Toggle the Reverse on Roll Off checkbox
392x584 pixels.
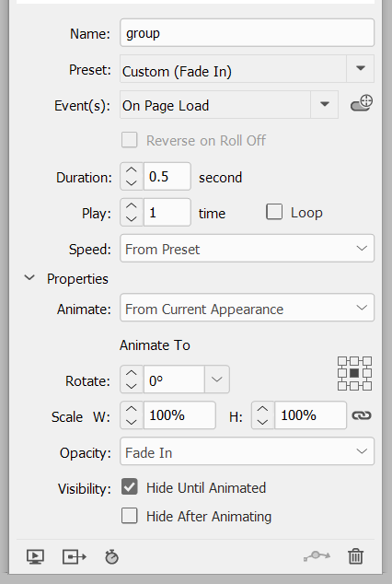[x=129, y=140]
